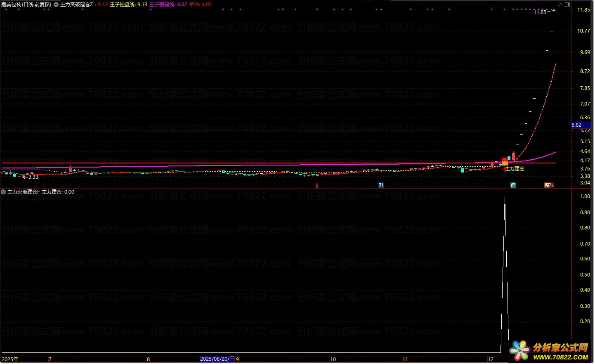Click the 嘉美包装 stock title label
The width and height of the screenshot is (595, 364).
point(26,5)
